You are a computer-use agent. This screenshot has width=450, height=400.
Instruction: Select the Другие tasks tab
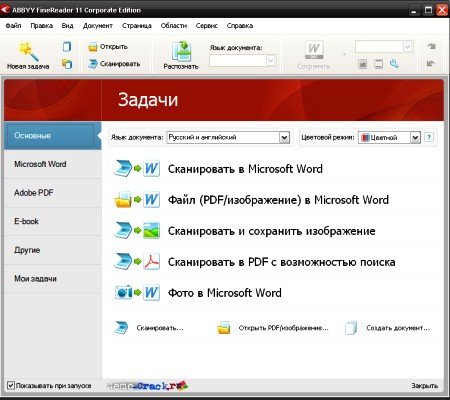[x=53, y=250]
